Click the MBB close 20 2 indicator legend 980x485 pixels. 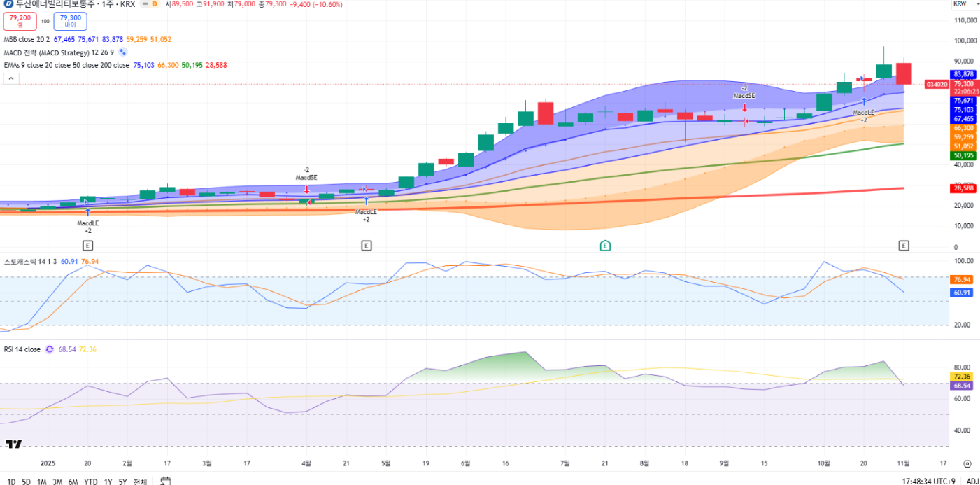[27, 40]
